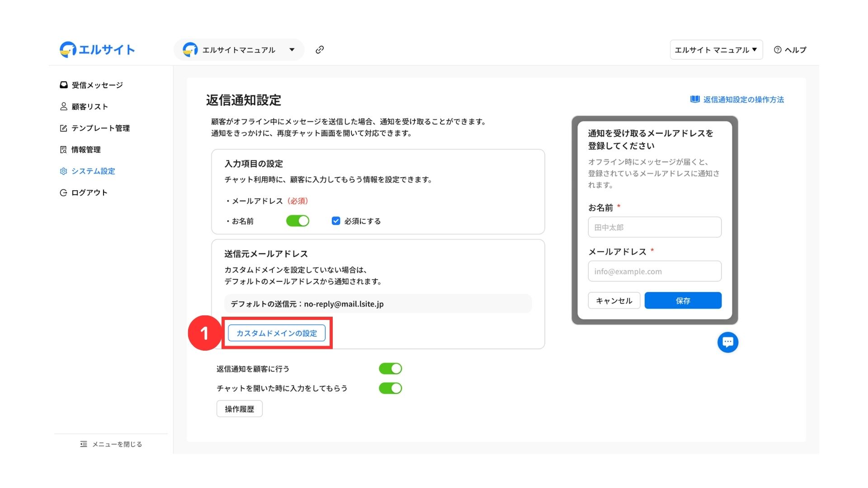Open テンプレート管理 in the sidebar

pyautogui.click(x=100, y=128)
